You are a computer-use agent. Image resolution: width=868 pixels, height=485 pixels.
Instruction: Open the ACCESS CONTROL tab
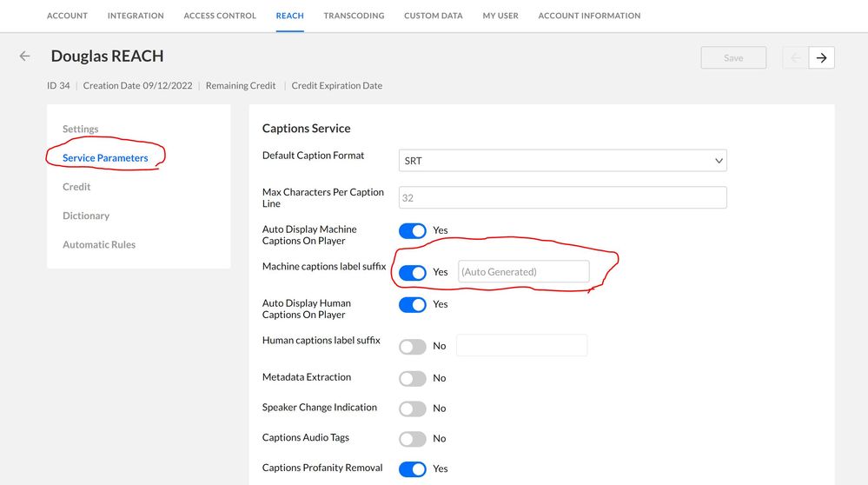(x=220, y=16)
